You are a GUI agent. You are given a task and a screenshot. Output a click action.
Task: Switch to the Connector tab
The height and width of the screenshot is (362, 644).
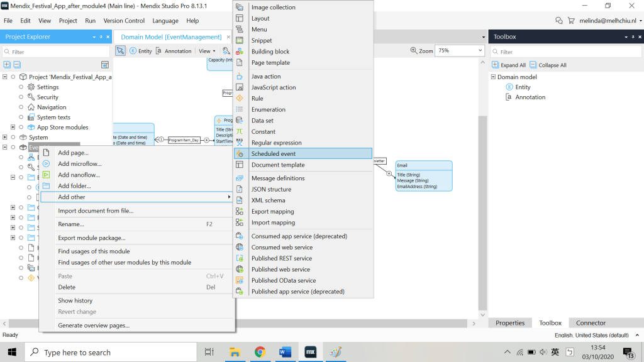[x=591, y=322]
